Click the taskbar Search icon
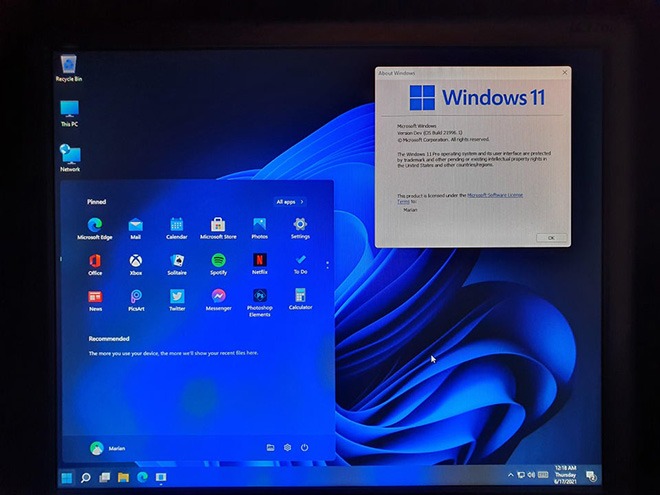Viewport: 660px width, 495px height. [86, 477]
